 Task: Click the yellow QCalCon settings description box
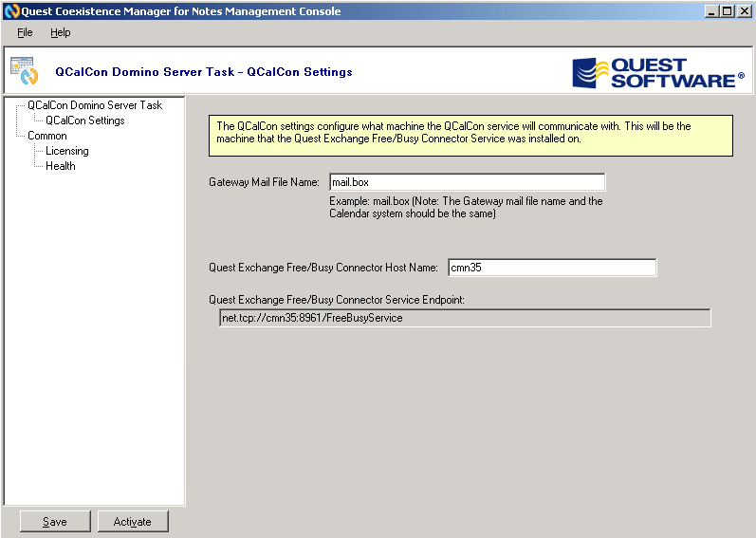coord(470,136)
